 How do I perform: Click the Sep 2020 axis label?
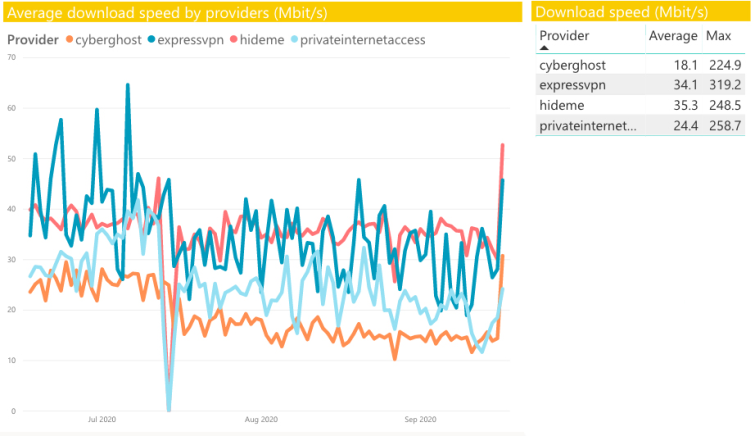pos(420,419)
